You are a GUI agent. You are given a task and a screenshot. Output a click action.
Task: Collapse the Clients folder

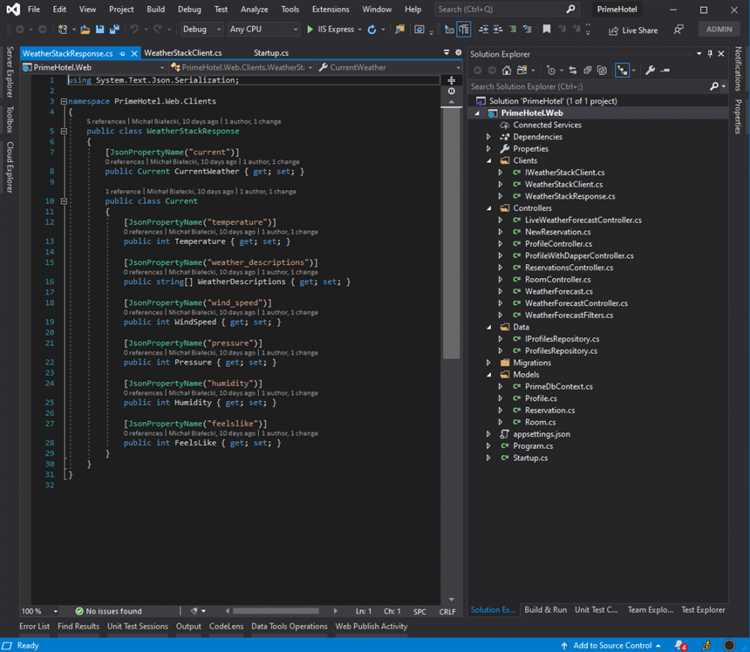point(488,161)
